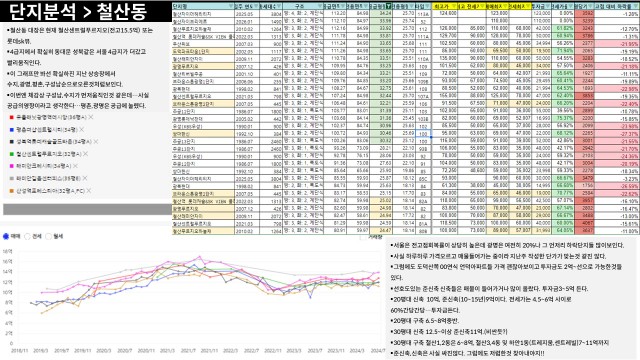Select the 34.24 cell in green 공급평 column
The width and height of the screenshot is (640, 360).
(381, 13)
